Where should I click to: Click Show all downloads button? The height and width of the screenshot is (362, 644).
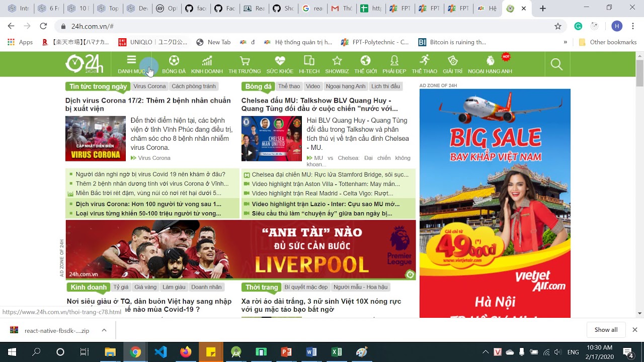(606, 330)
